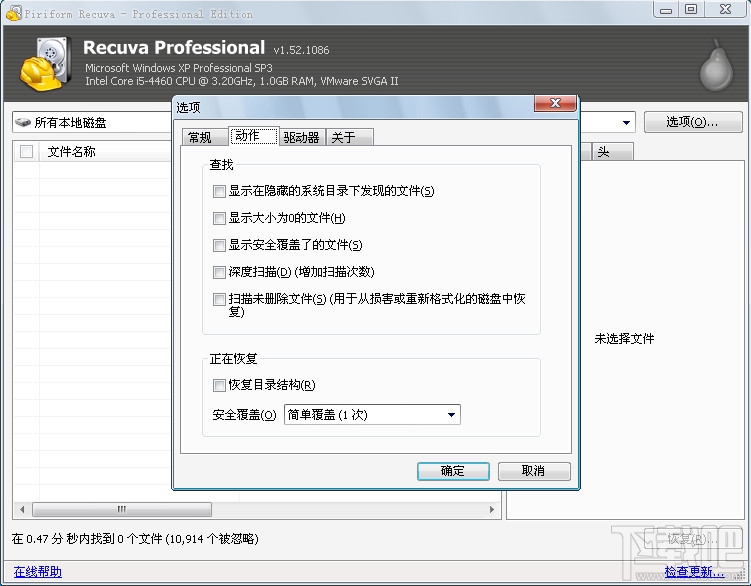Viewport: 751px width, 586px height.
Task: Click the drive icon beside 所有本地磁盘
Action: (23, 123)
